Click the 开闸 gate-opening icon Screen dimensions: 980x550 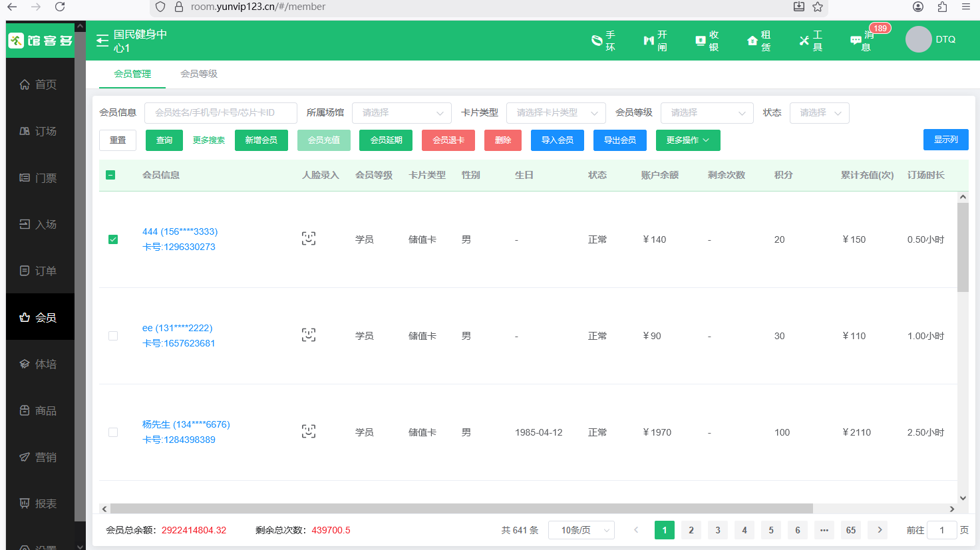point(655,40)
